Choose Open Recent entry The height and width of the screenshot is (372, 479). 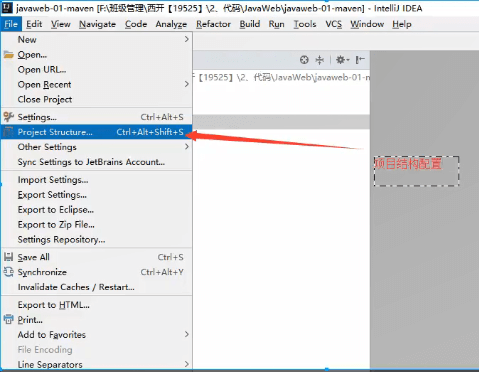coord(97,84)
